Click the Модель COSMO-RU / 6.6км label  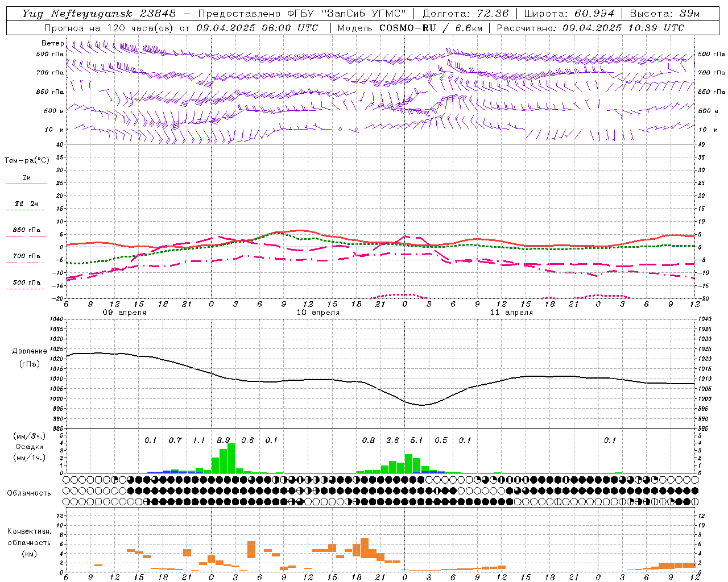(409, 28)
